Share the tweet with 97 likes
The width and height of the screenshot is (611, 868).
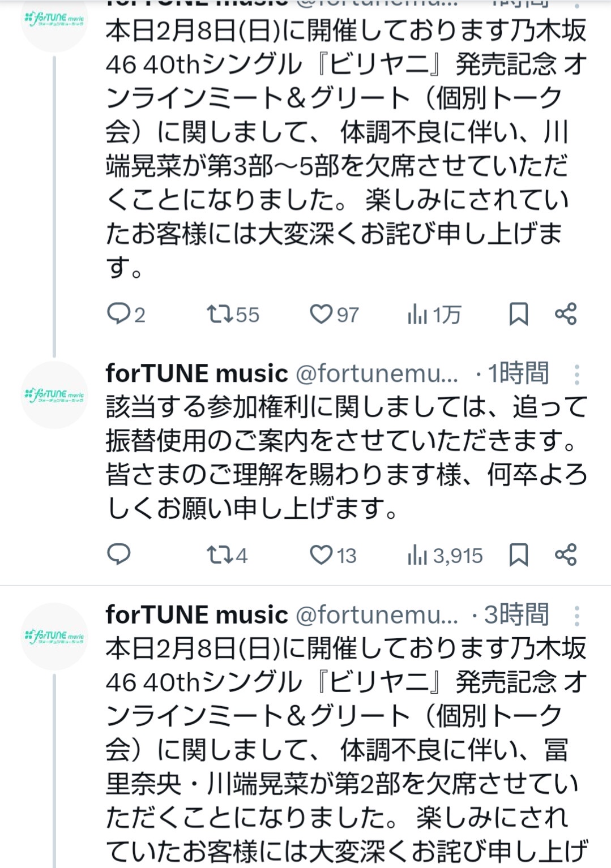coord(566,313)
